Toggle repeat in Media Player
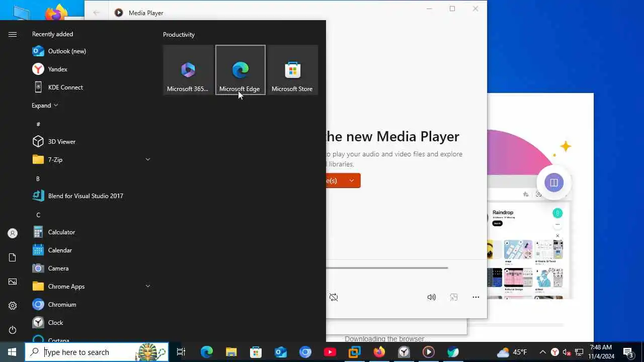 (334, 297)
